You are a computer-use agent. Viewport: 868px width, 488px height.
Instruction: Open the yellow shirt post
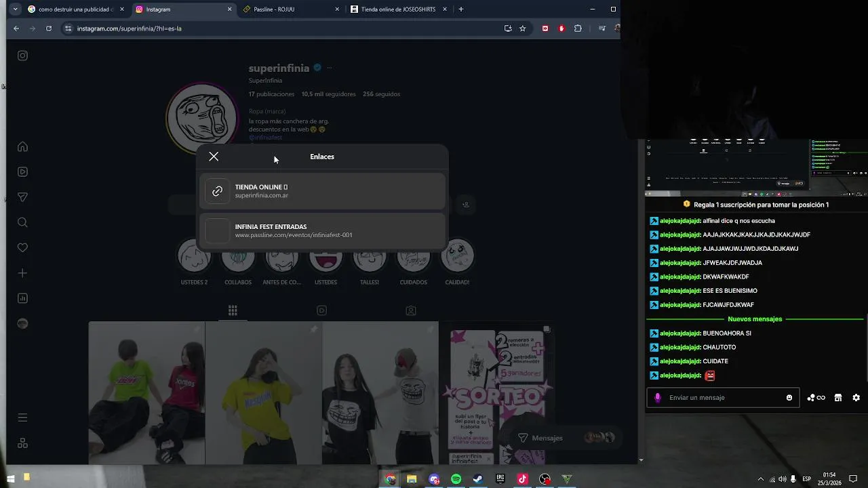[x=263, y=393]
